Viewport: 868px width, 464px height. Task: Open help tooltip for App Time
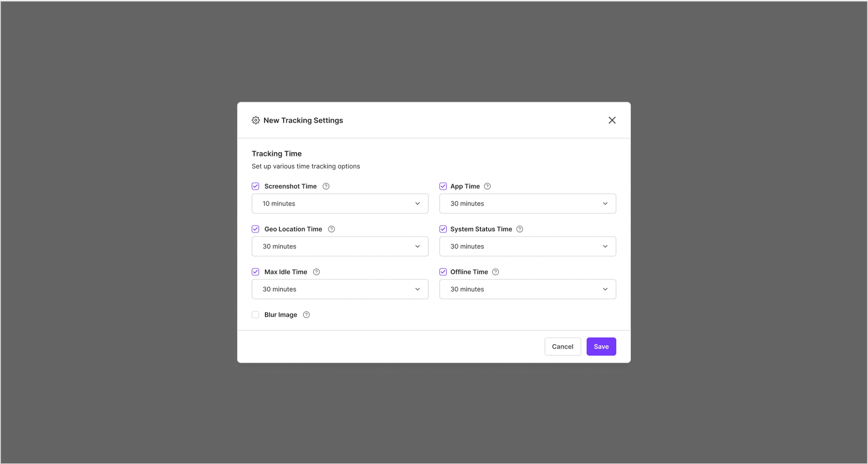(487, 186)
